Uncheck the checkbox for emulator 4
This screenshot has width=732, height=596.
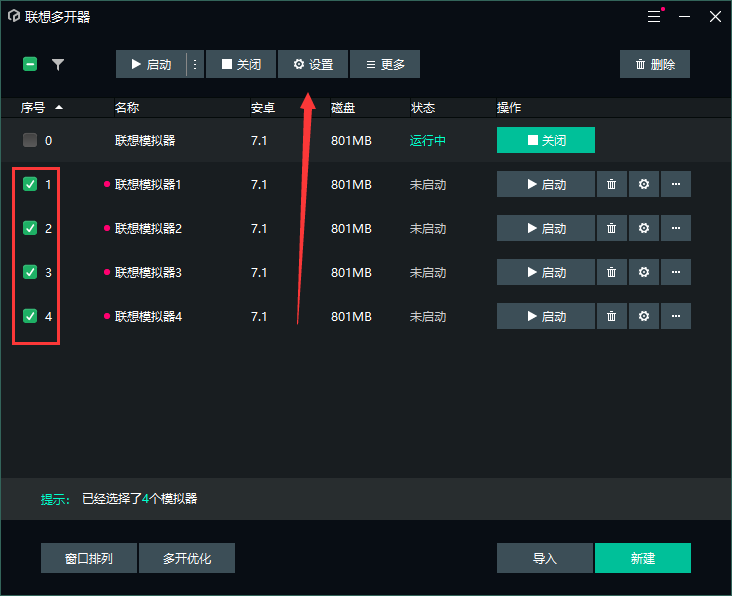[30, 316]
